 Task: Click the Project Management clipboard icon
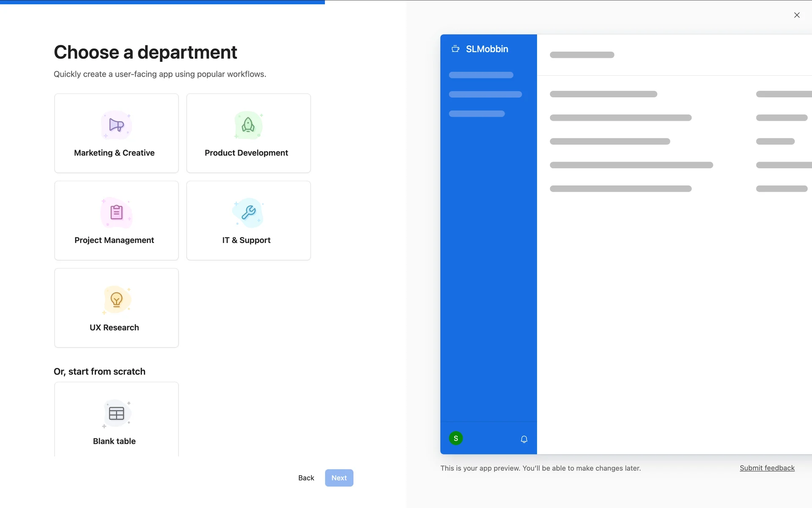click(116, 213)
